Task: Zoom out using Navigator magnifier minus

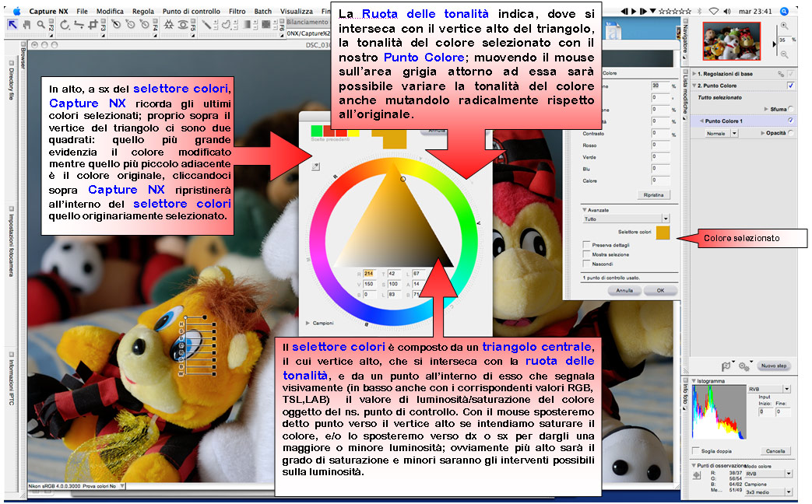Action: (x=785, y=54)
